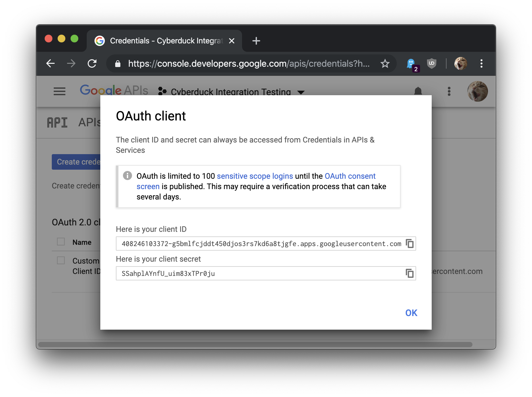532x397 pixels.
Task: Open the Chrome profile avatar in toolbar
Action: click(460, 63)
